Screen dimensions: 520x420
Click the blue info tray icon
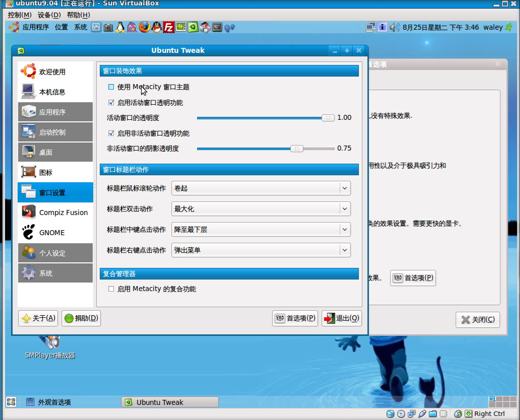[x=382, y=27]
